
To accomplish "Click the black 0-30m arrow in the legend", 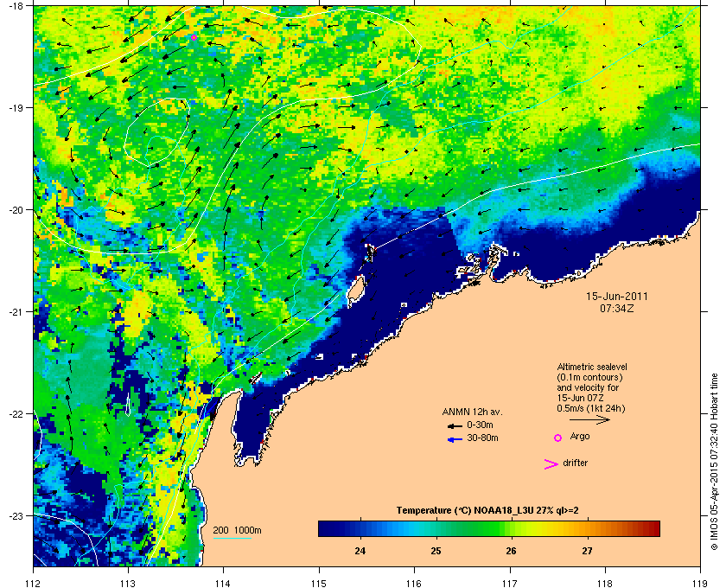I will [455, 425].
